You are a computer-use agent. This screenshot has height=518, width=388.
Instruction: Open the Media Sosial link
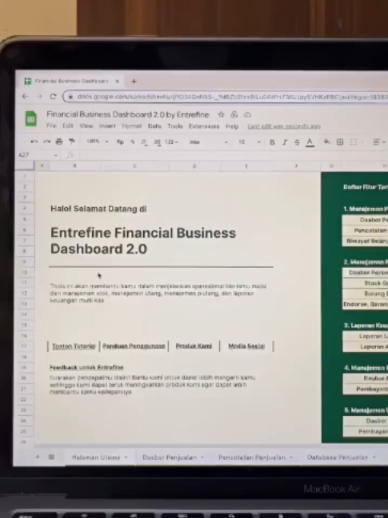point(246,346)
